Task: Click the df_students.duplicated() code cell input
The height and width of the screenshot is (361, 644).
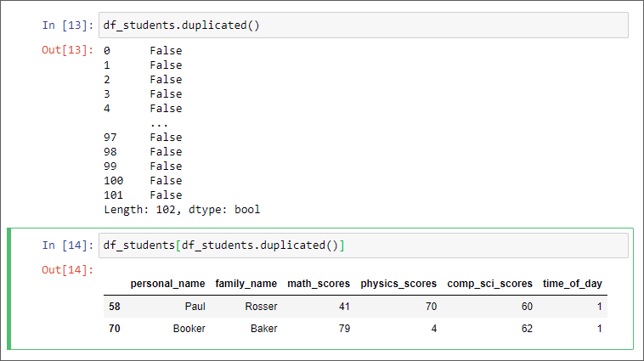Action: coord(363,25)
